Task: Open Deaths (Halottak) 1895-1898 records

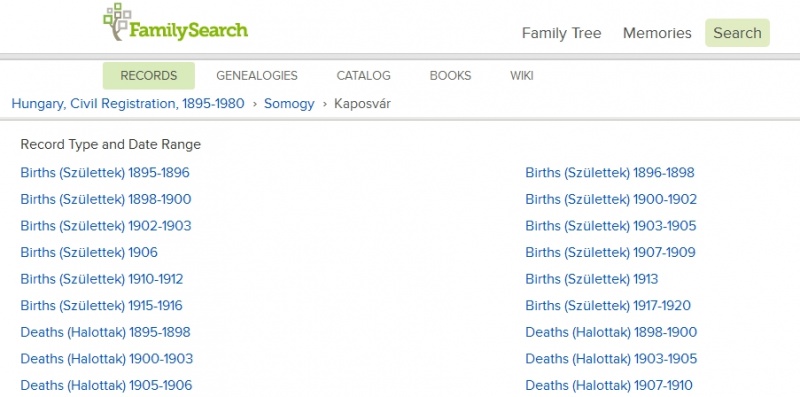Action: pos(105,332)
